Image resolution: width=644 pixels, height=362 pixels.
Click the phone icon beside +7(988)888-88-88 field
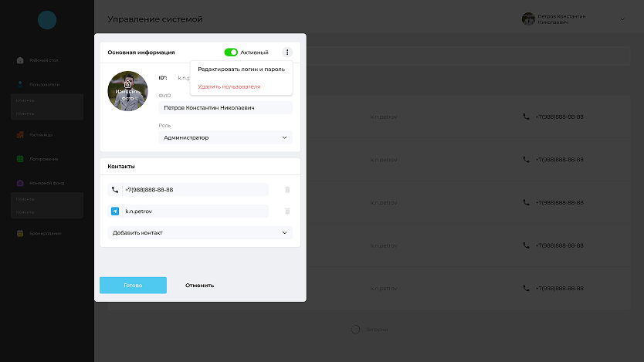(115, 190)
